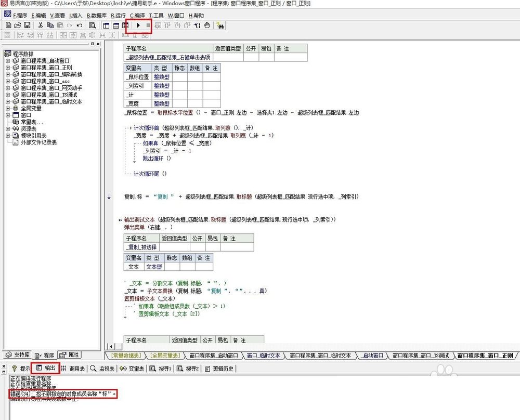520x420 pixels.
Task: Expand the 全局变量 tree node
Action: click(8, 108)
